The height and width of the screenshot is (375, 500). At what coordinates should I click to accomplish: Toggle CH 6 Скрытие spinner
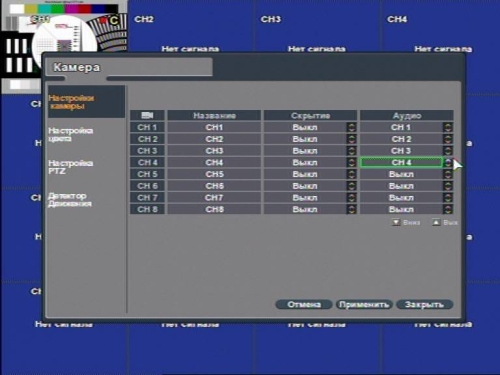[351, 186]
